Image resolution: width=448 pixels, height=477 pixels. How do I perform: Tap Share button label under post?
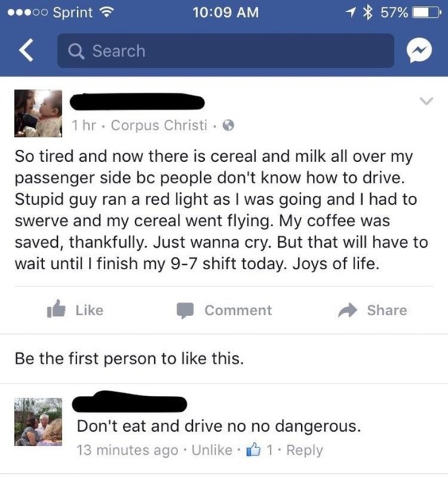tap(387, 310)
